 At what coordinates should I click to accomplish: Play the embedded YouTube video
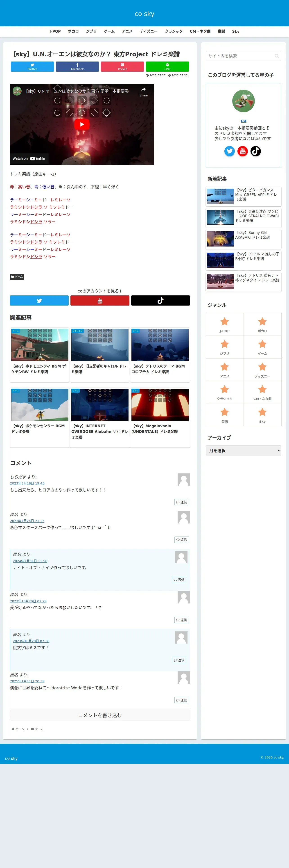click(x=82, y=124)
